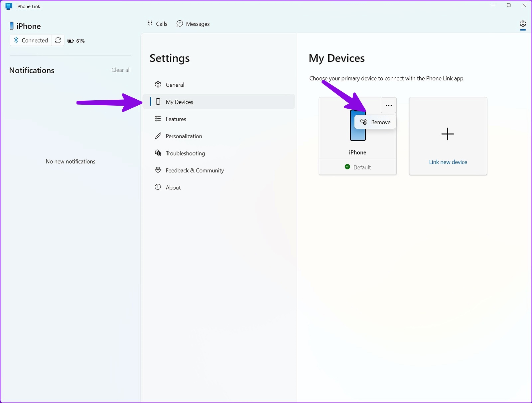Screen dimensions: 532x403
Task: Click the iPhone icon beside device name
Action: (x=12, y=26)
